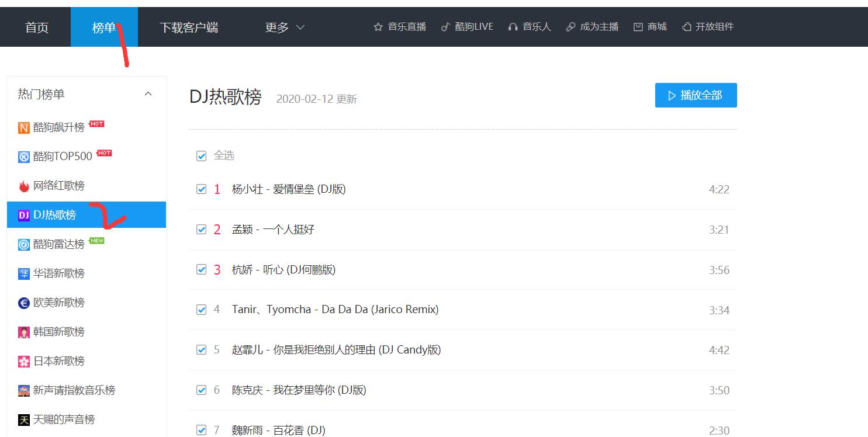This screenshot has height=437, width=868.
Task: Go to the 首页 tab
Action: (36, 27)
